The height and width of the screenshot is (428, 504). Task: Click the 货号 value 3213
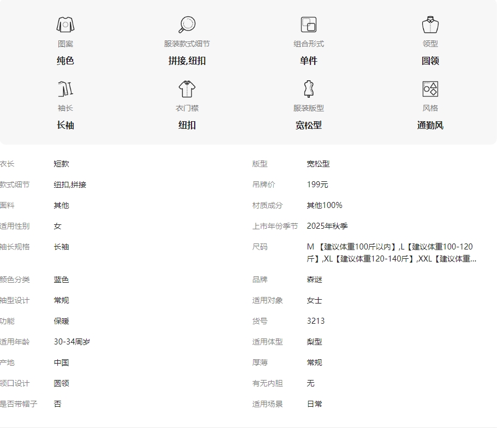click(316, 321)
